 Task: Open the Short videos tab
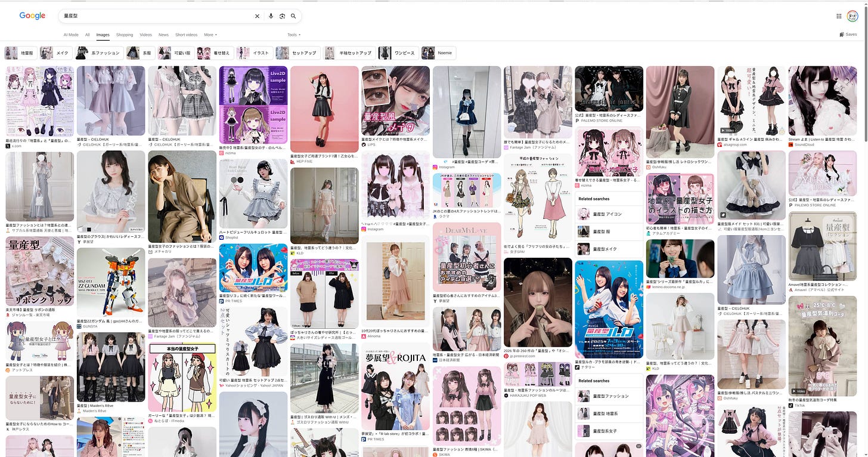(x=187, y=35)
